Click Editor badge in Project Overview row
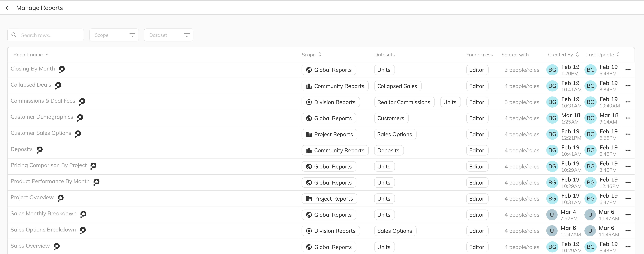This screenshot has height=254, width=644. (477, 199)
